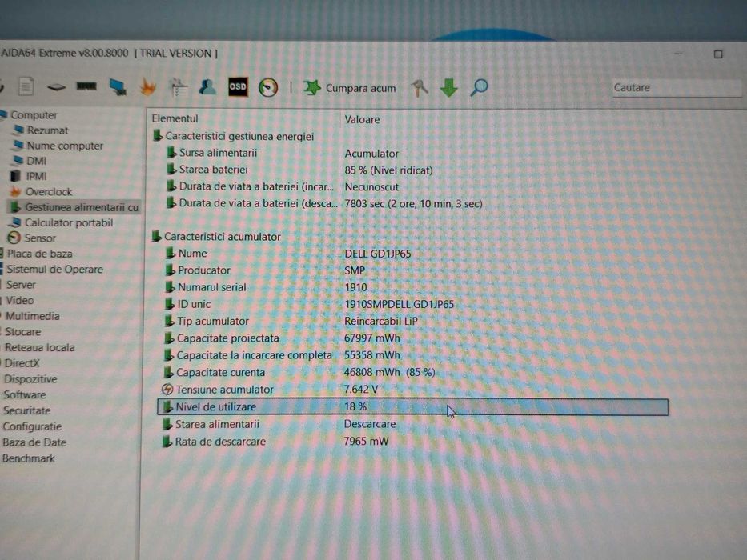This screenshot has height=560, width=747.
Task: Focus the Cautare search field
Action: pos(677,88)
